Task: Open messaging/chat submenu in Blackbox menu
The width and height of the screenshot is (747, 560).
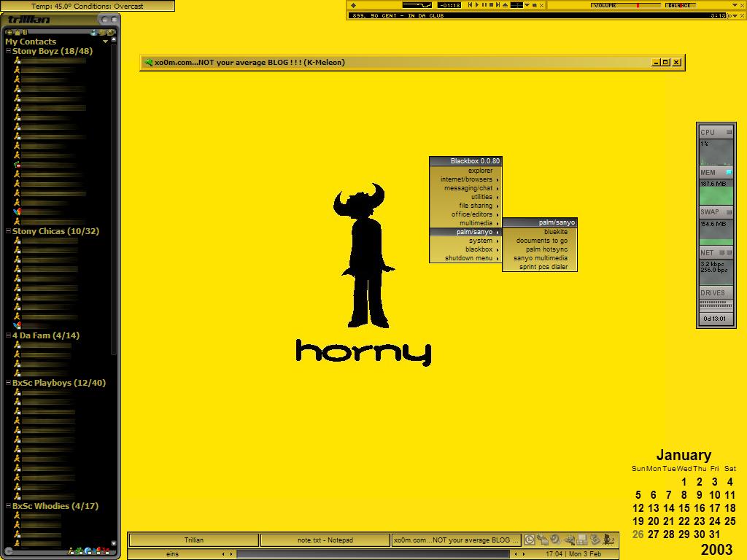Action: tap(465, 188)
